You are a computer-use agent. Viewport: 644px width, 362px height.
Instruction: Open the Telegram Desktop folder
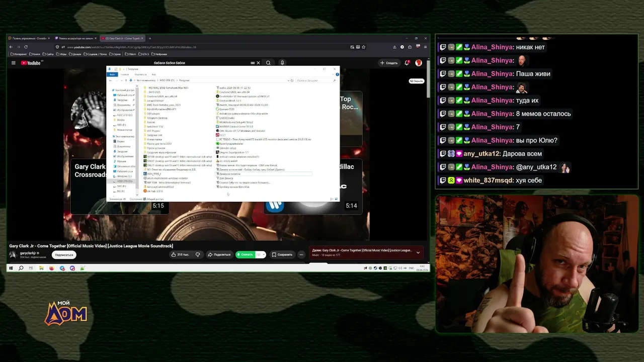(156, 118)
